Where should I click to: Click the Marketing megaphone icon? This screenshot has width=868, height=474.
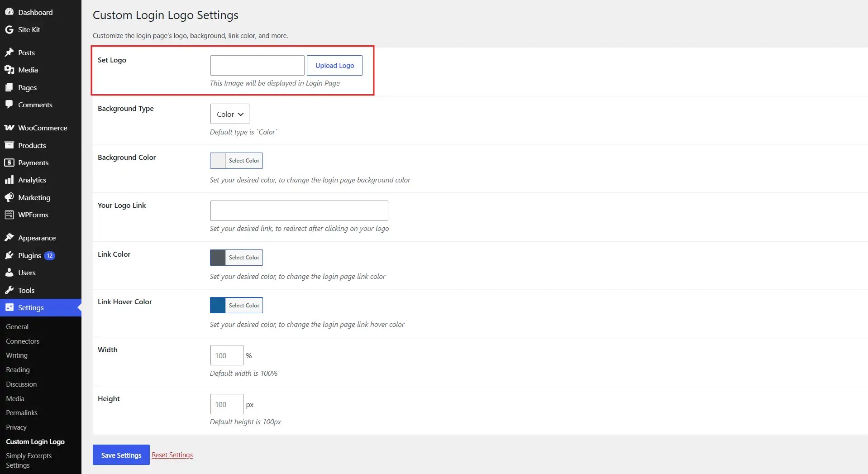pos(9,197)
